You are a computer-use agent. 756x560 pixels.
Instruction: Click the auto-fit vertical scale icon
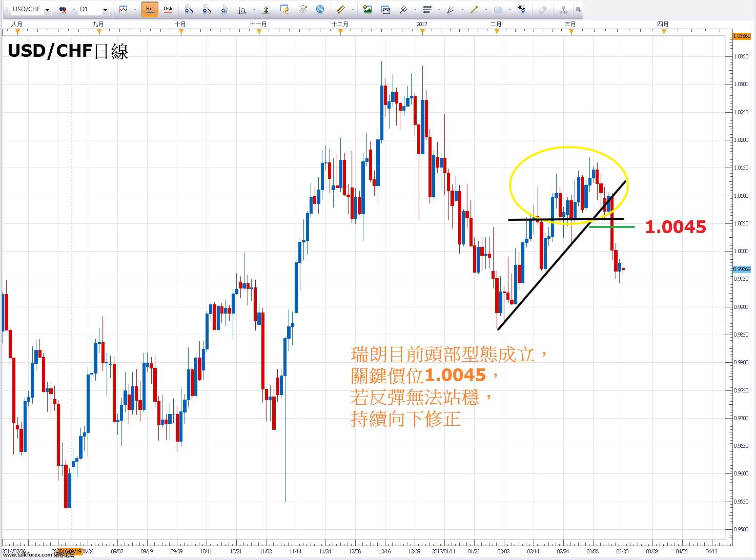tap(266, 9)
